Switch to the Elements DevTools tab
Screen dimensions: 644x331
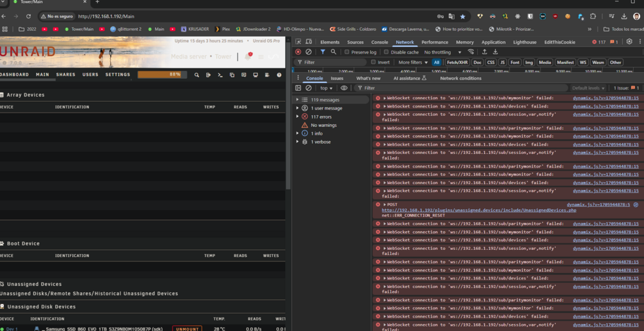click(330, 42)
